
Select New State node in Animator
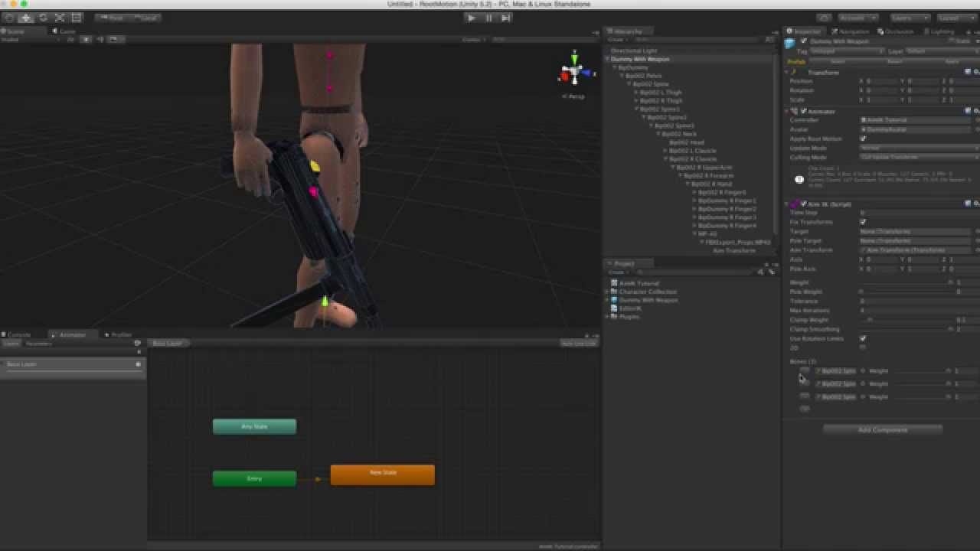[383, 474]
